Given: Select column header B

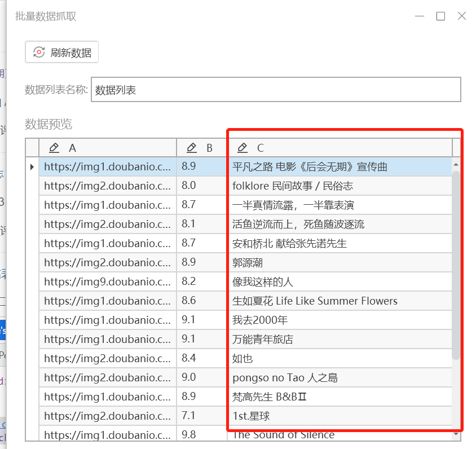Looking at the screenshot, I should 201,148.
